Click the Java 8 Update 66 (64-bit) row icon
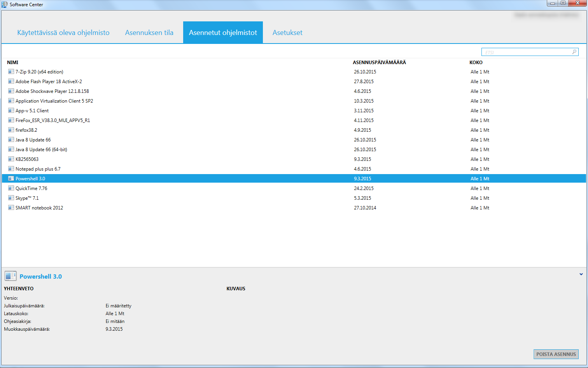Screen dimensions: 588x368 click(x=11, y=149)
